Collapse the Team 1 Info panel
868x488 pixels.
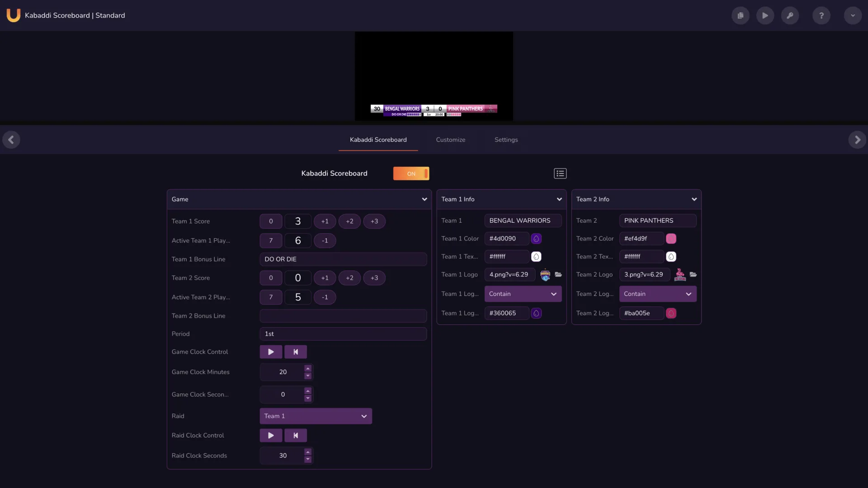pos(559,199)
